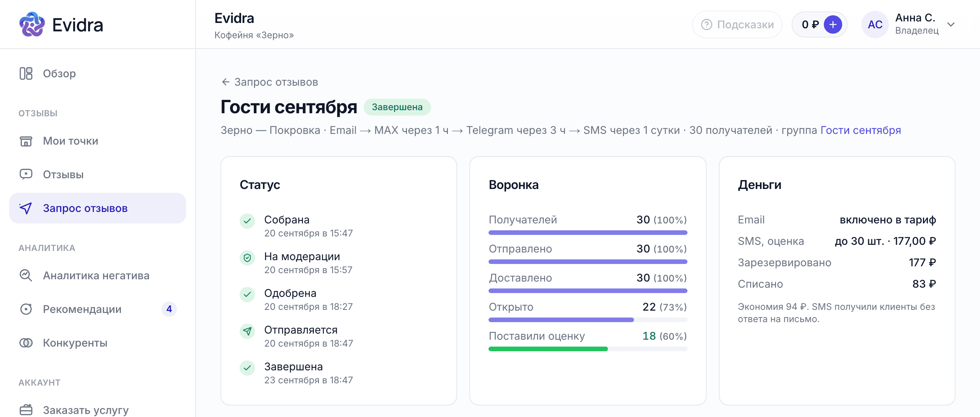The image size is (980, 417).
Task: Click the '18 (60%)' rating count
Action: (665, 336)
